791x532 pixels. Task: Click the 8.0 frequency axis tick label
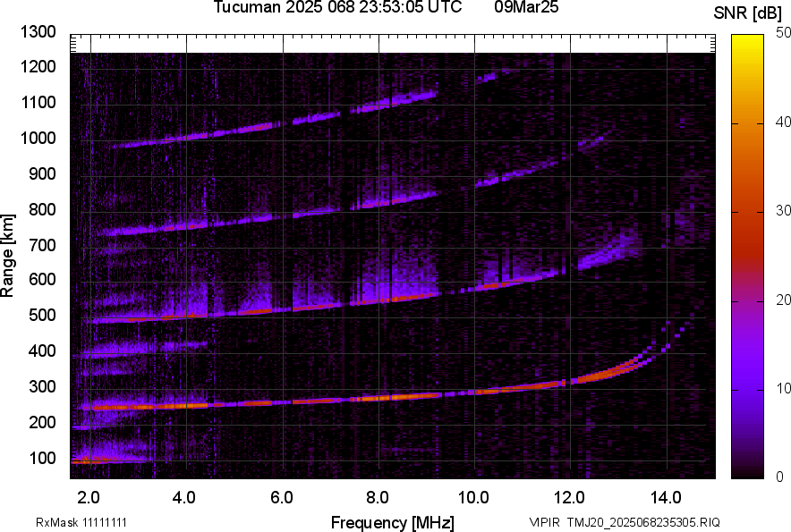point(378,496)
